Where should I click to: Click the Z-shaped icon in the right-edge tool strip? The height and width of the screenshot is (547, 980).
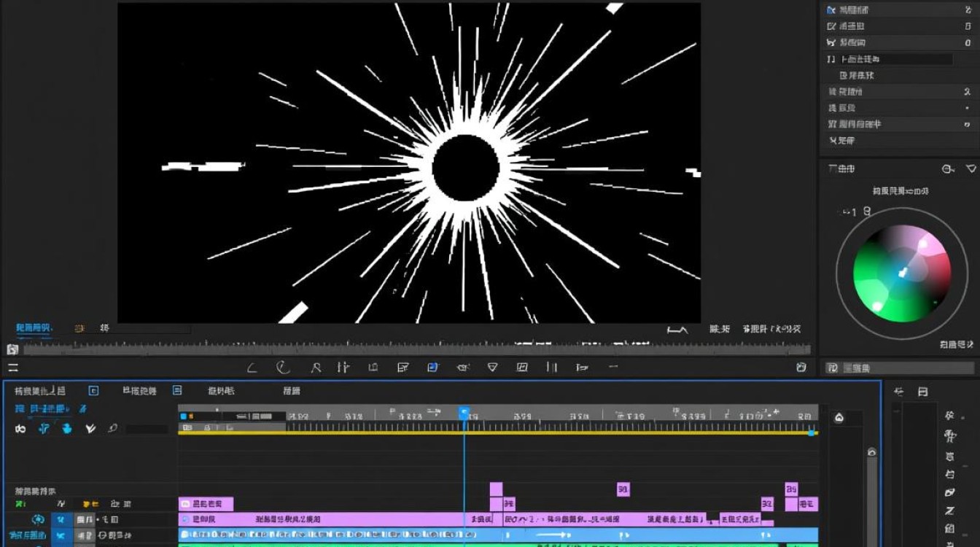pos(949,511)
